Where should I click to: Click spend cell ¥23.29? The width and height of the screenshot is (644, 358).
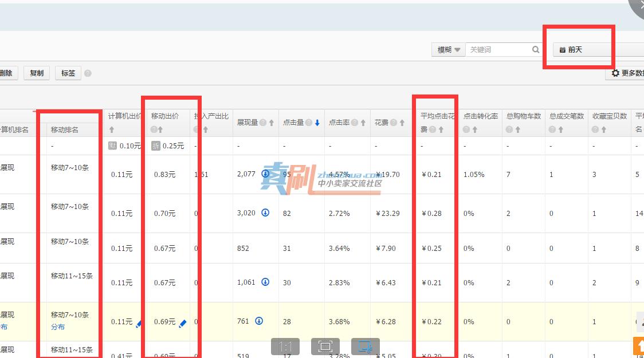tap(388, 214)
